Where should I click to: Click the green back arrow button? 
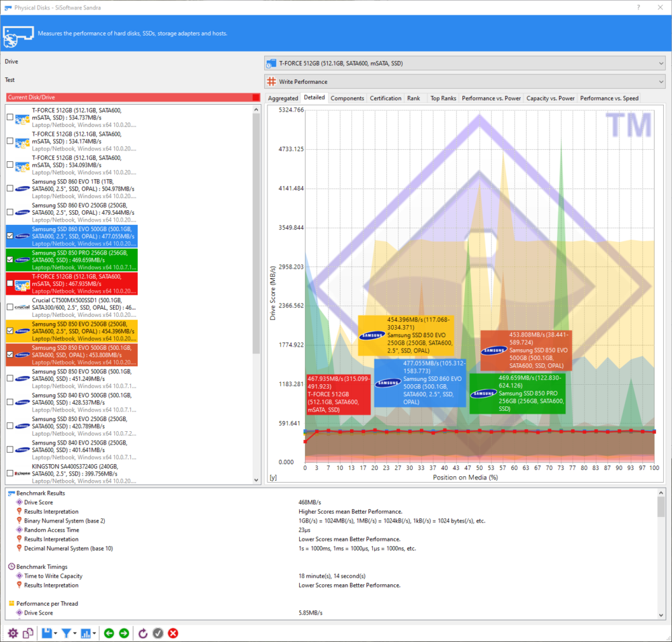point(109,633)
